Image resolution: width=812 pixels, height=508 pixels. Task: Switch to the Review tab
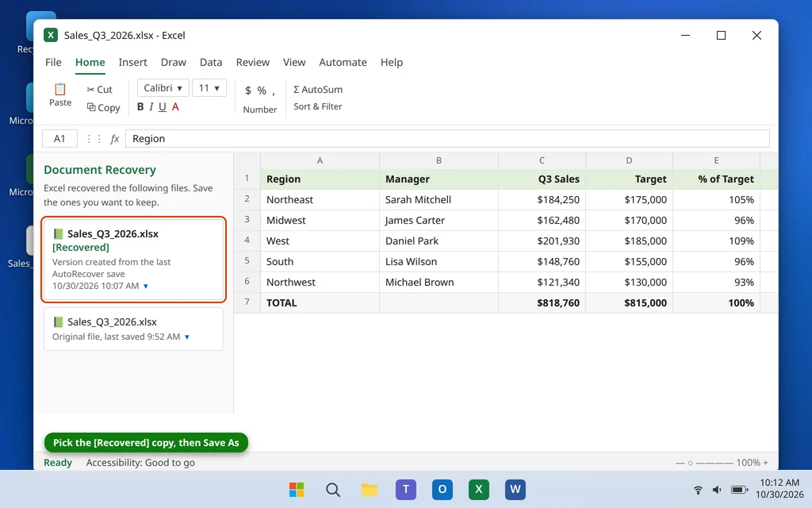coord(253,62)
